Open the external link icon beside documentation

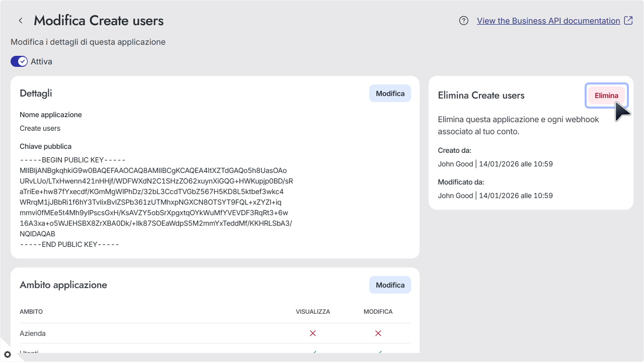[x=628, y=21]
